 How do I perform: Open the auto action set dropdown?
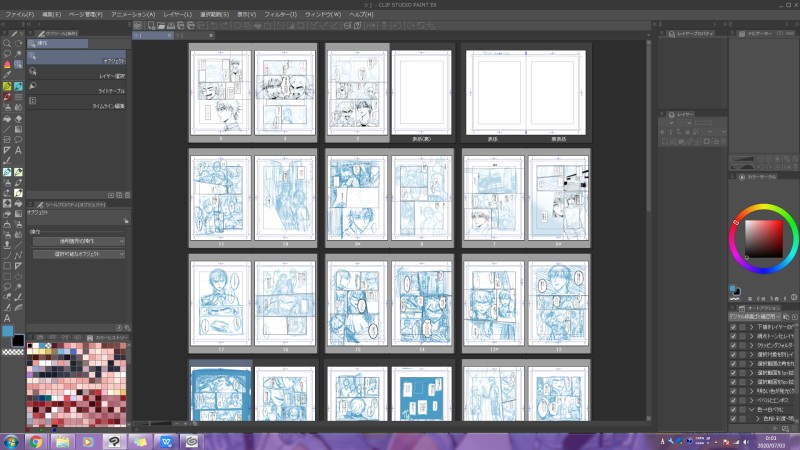coord(757,317)
